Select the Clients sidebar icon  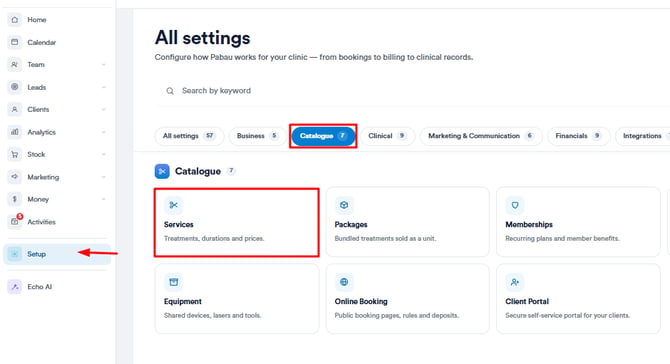point(15,109)
